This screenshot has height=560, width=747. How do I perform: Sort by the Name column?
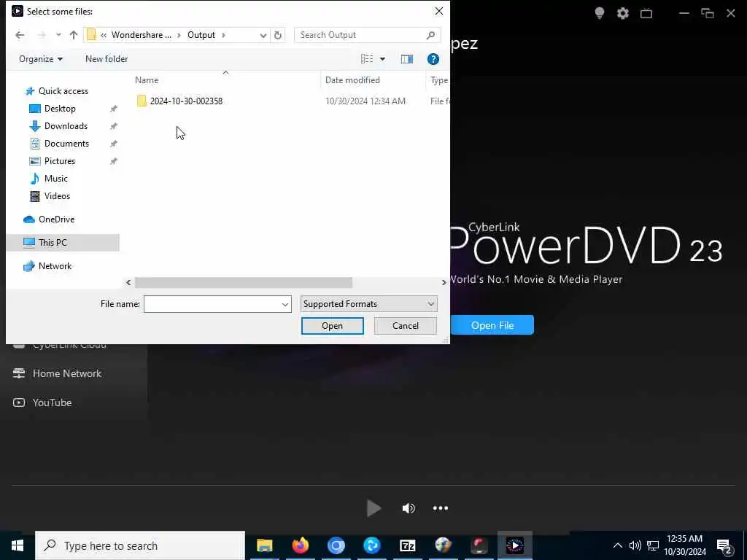pos(147,80)
